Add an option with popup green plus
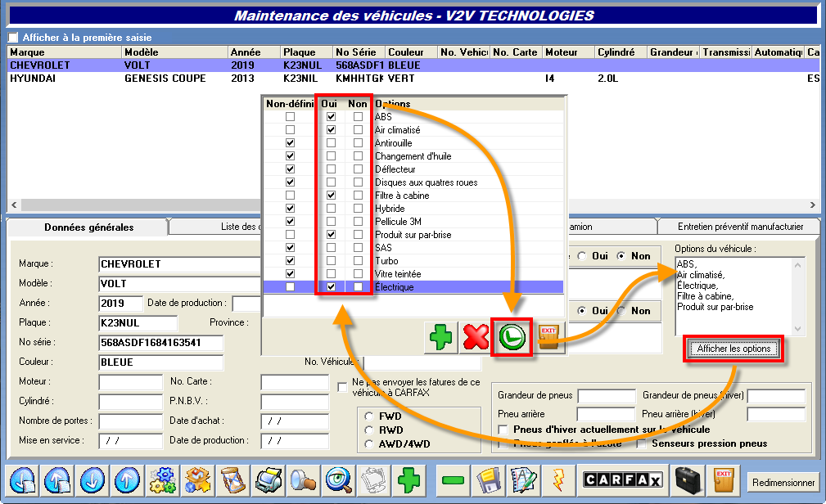The height and width of the screenshot is (504, 826). (x=440, y=338)
